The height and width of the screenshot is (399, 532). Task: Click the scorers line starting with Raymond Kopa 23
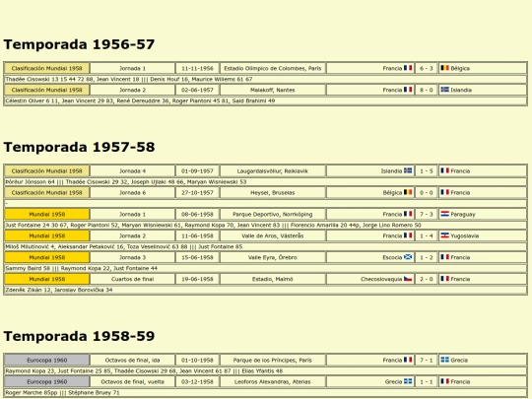click(x=265, y=371)
